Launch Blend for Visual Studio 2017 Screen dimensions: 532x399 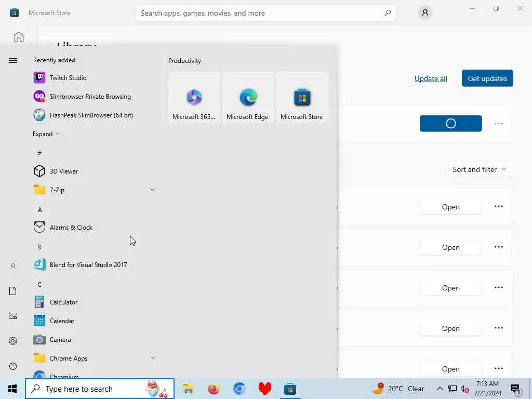[95, 264]
